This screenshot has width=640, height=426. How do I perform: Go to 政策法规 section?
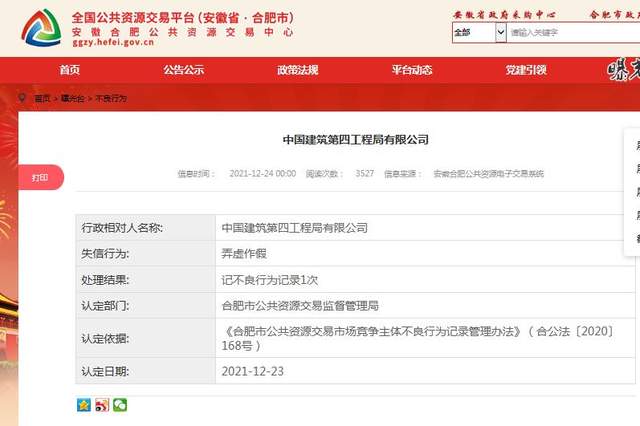pos(297,70)
